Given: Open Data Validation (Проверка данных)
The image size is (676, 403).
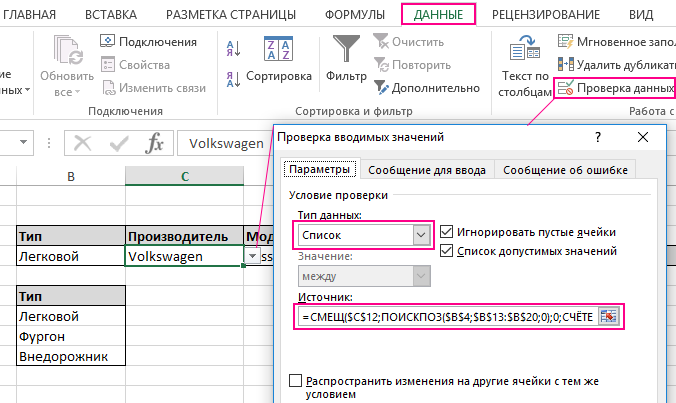Looking at the screenshot, I should [615, 88].
